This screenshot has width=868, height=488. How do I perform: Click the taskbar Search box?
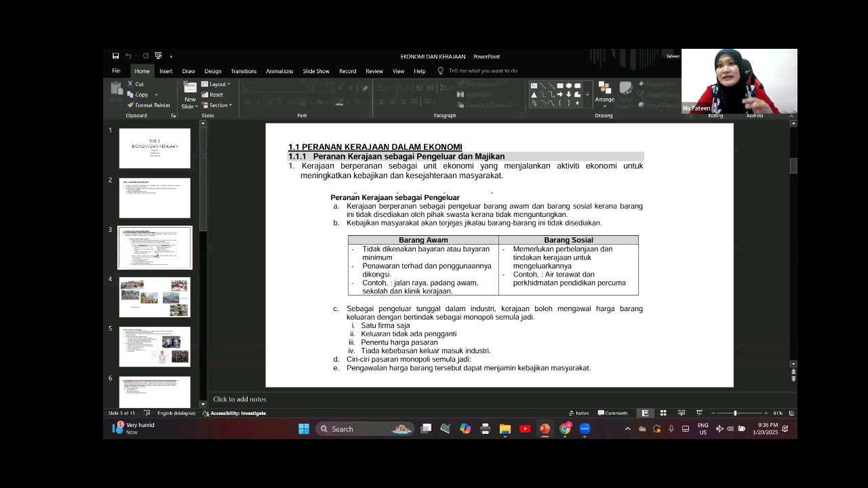[x=366, y=428]
